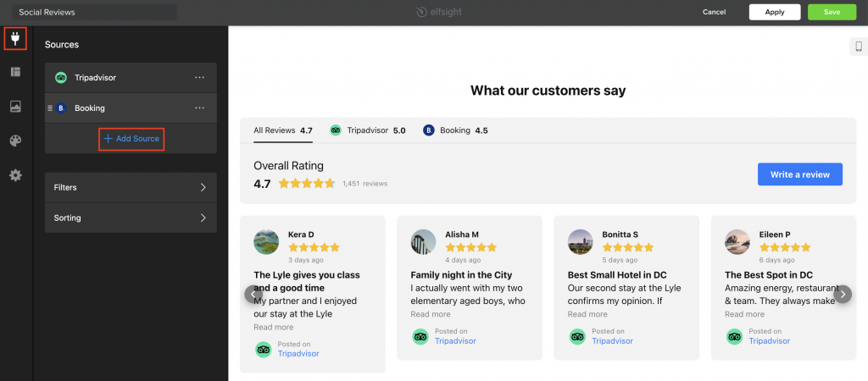Image resolution: width=868 pixels, height=381 pixels.
Task: Open the image settings sidebar icon
Action: pos(15,107)
